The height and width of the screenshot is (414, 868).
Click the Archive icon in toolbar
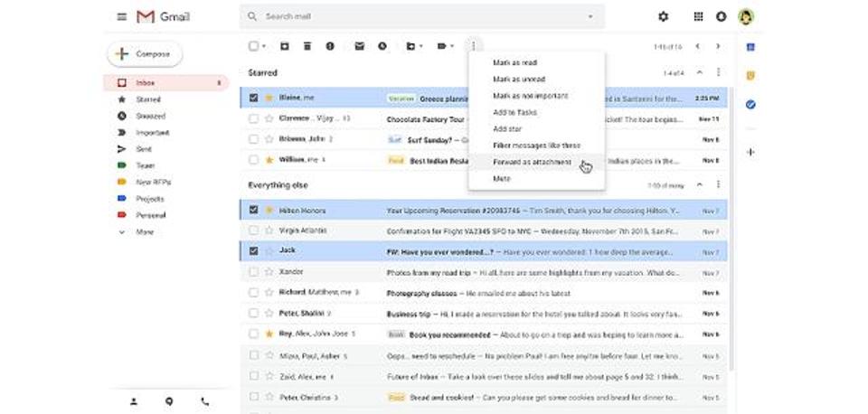point(284,46)
